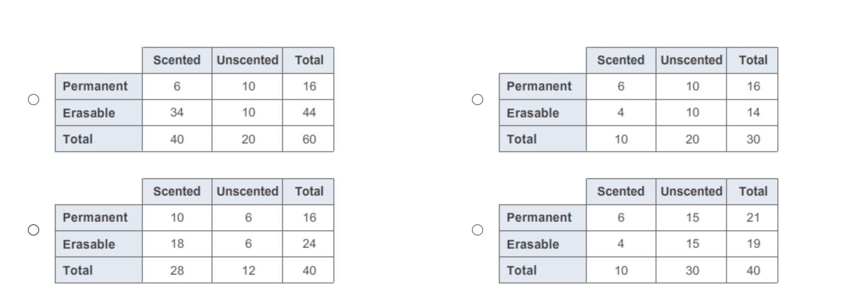Click Permanent unscented 15 cell
This screenshot has width=868, height=306.
(x=692, y=217)
